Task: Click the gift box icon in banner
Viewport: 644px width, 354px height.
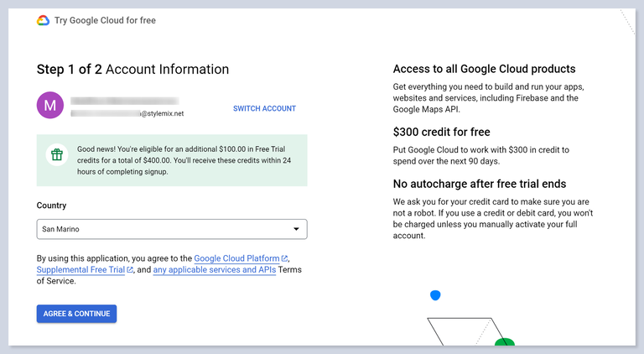Action: [x=57, y=154]
